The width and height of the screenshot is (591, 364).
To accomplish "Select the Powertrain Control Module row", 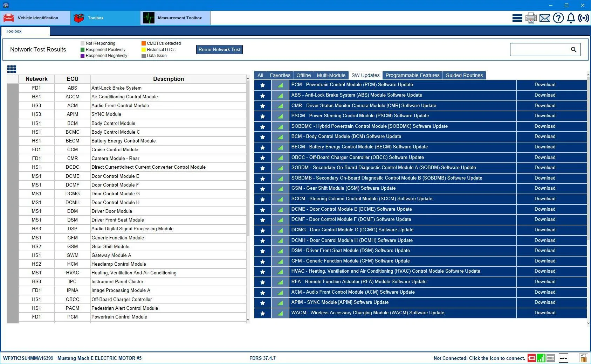I will (x=126, y=317).
